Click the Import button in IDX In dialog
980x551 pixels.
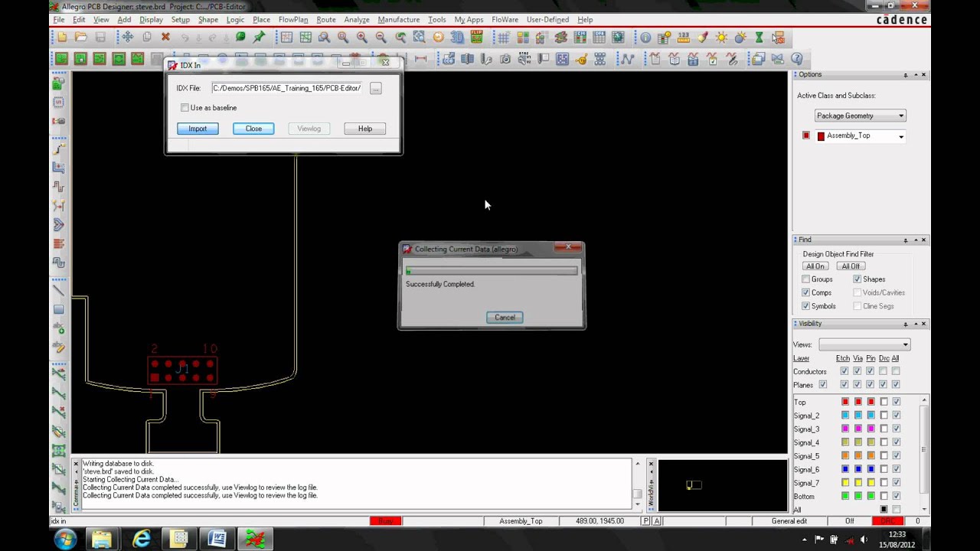(x=198, y=129)
